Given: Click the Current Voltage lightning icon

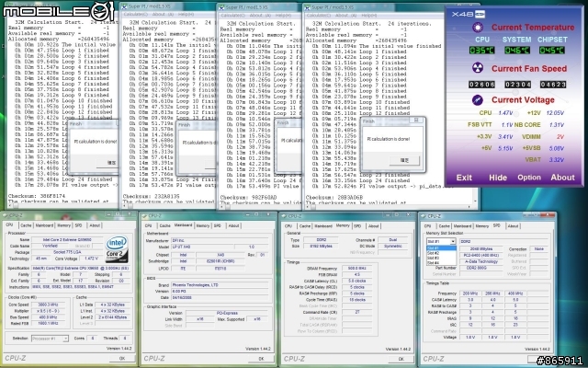Looking at the screenshot, I should coord(478,100).
